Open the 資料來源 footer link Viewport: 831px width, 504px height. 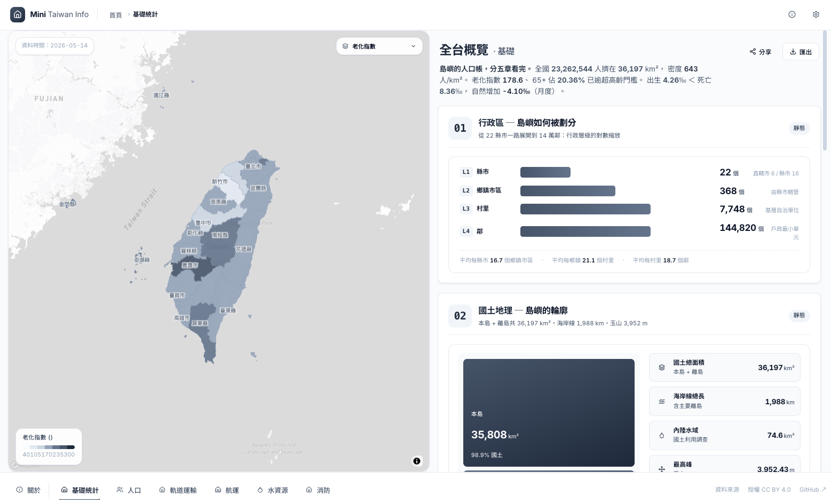[727, 490]
